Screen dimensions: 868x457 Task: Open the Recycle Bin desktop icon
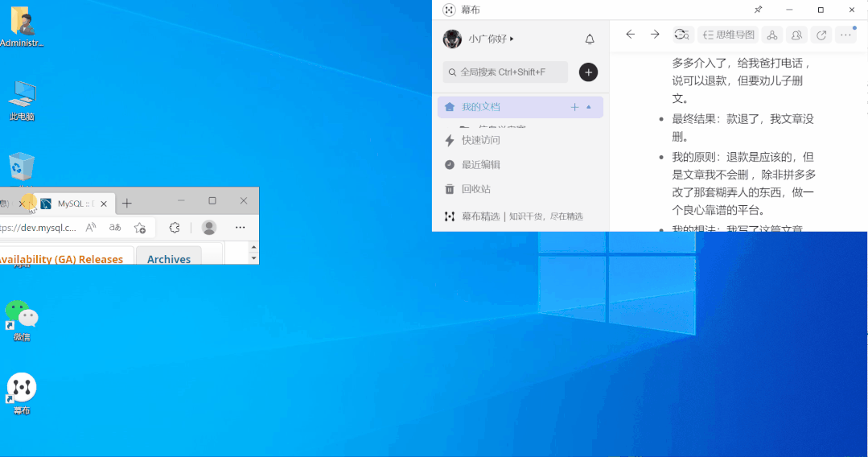[x=22, y=167]
